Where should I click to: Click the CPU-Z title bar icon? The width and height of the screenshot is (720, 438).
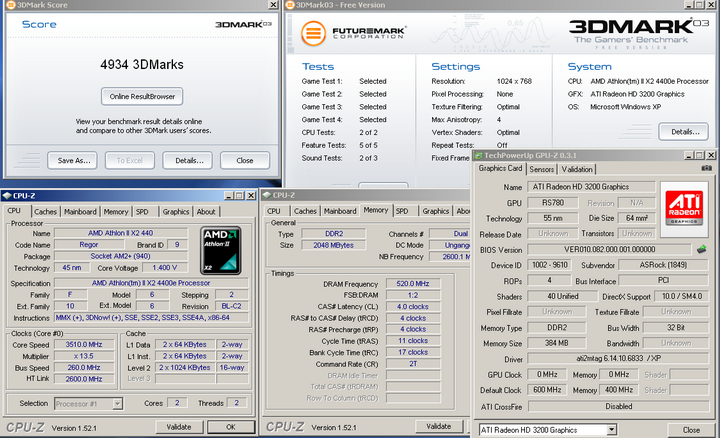(x=6, y=196)
